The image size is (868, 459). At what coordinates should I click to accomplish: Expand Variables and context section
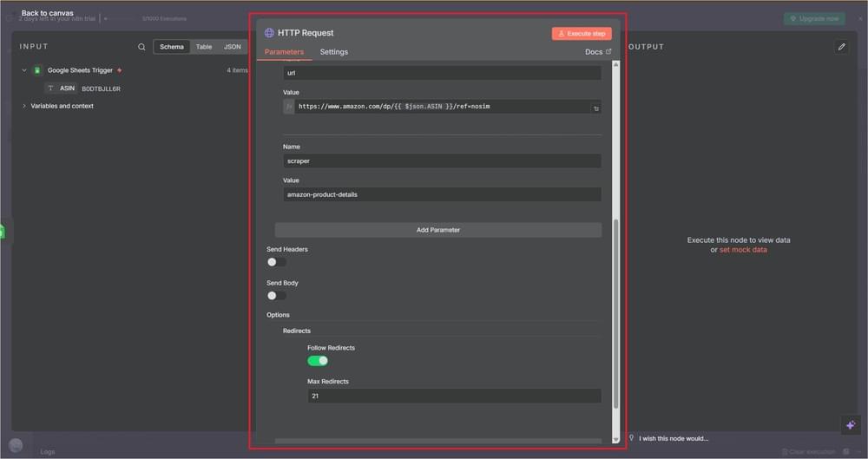24,106
